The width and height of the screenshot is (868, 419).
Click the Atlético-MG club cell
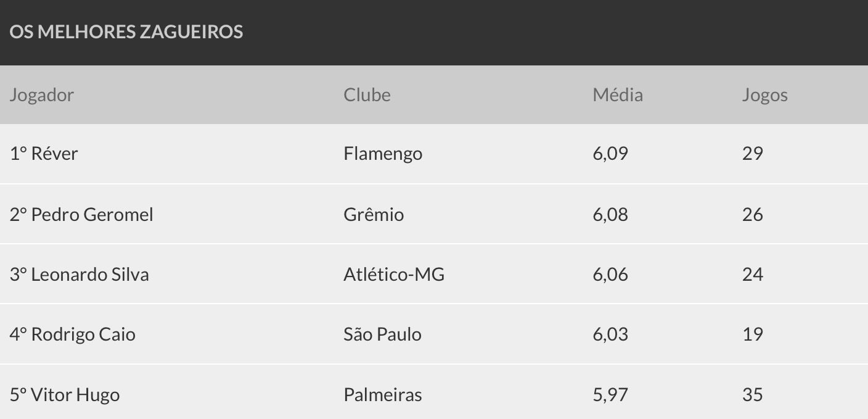(394, 274)
